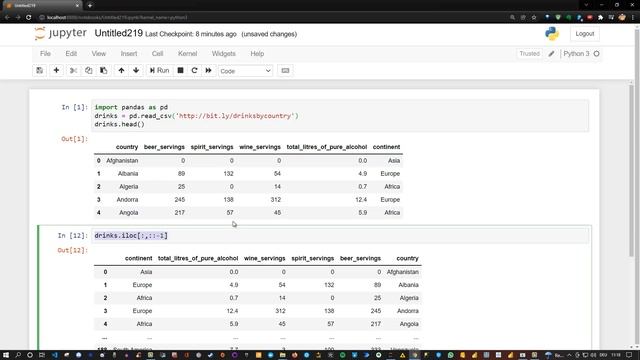Open the Help menu
This screenshot has width=640, height=360.
257,53
